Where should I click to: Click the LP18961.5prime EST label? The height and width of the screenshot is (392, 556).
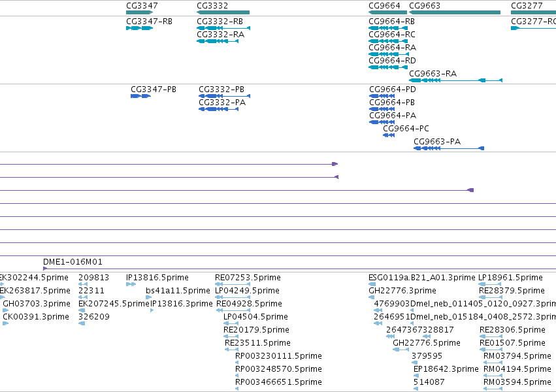pyautogui.click(x=511, y=278)
